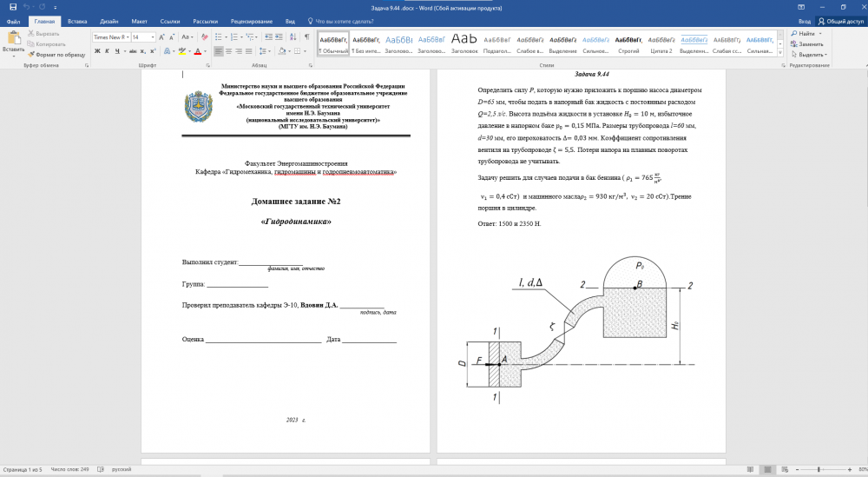Switch to the Ссылки ribbon tab
Viewport: 868px width, 477px height.
pos(170,22)
